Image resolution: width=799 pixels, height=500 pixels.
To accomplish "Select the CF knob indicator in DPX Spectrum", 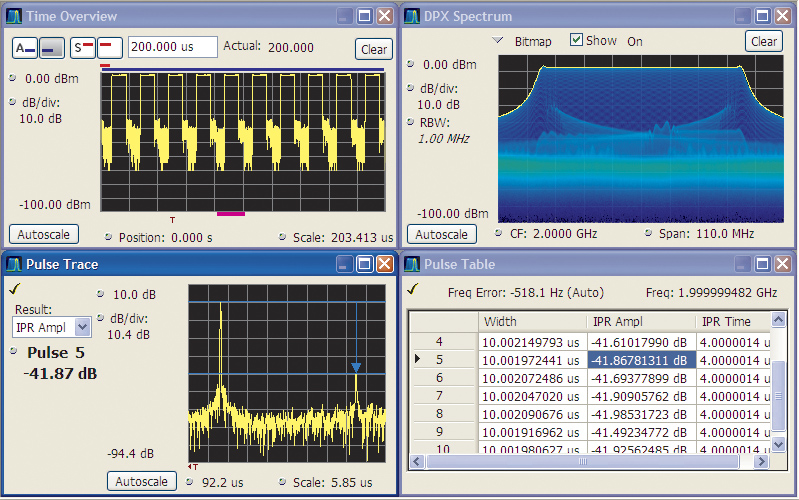I will (498, 233).
